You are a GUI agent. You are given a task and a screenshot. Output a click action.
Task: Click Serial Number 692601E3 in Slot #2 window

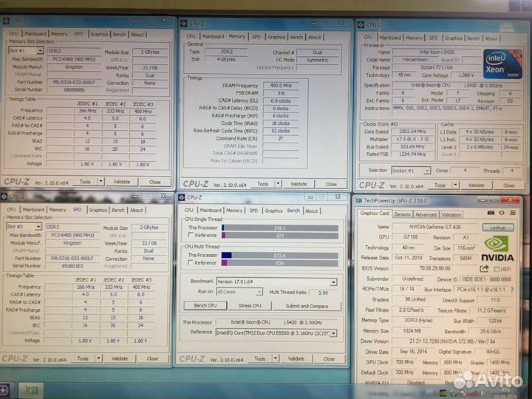[x=72, y=266]
